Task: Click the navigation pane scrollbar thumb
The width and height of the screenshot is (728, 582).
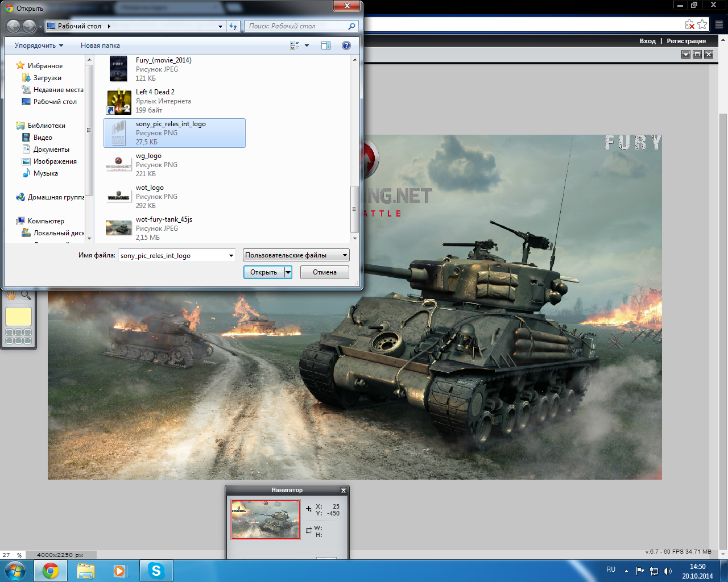Action: pyautogui.click(x=89, y=130)
